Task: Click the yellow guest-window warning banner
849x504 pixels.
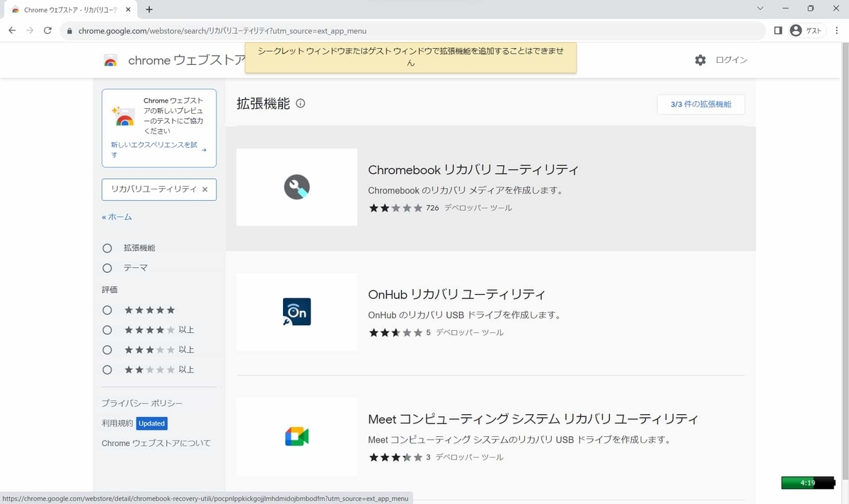Action: (x=411, y=57)
